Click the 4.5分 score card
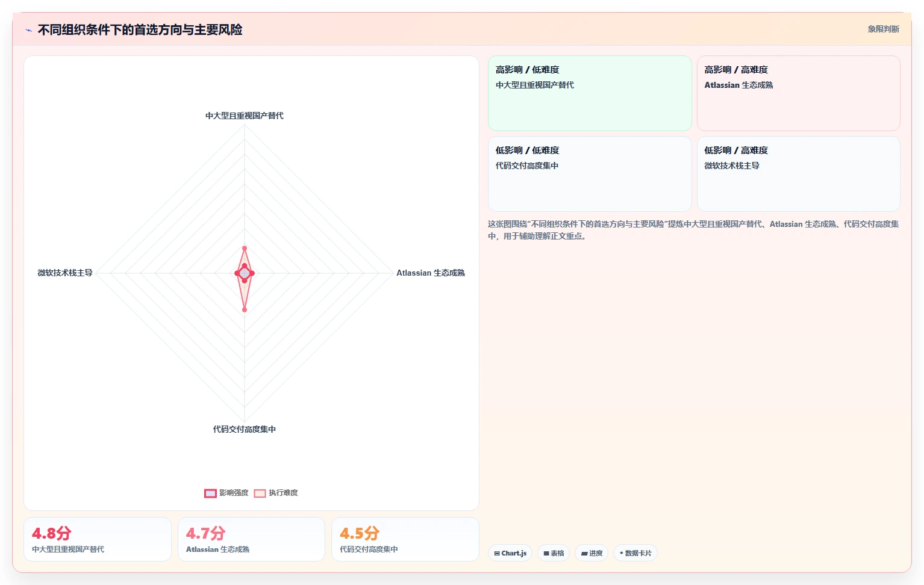Viewport: 924px width, 585px height. (x=405, y=539)
